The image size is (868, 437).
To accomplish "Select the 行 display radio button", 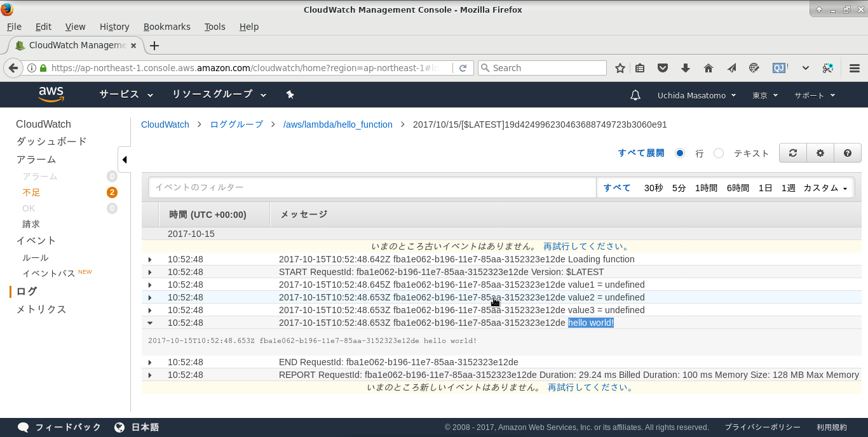I will [680, 152].
